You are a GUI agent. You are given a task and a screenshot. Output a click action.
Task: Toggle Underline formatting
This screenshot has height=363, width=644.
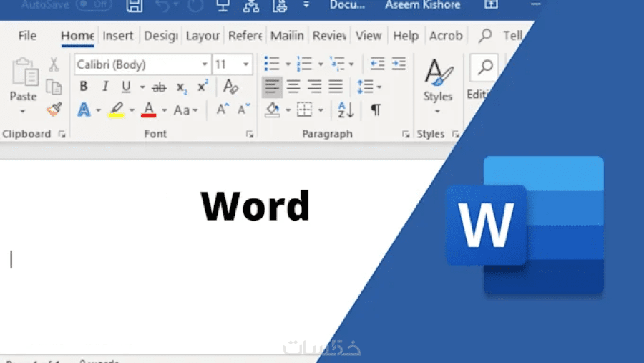click(x=126, y=87)
